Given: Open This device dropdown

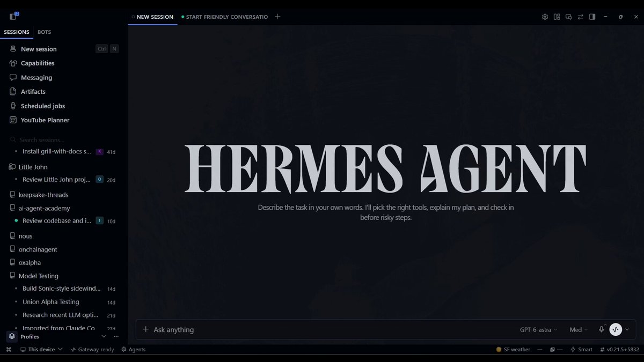Looking at the screenshot, I should coord(41,350).
